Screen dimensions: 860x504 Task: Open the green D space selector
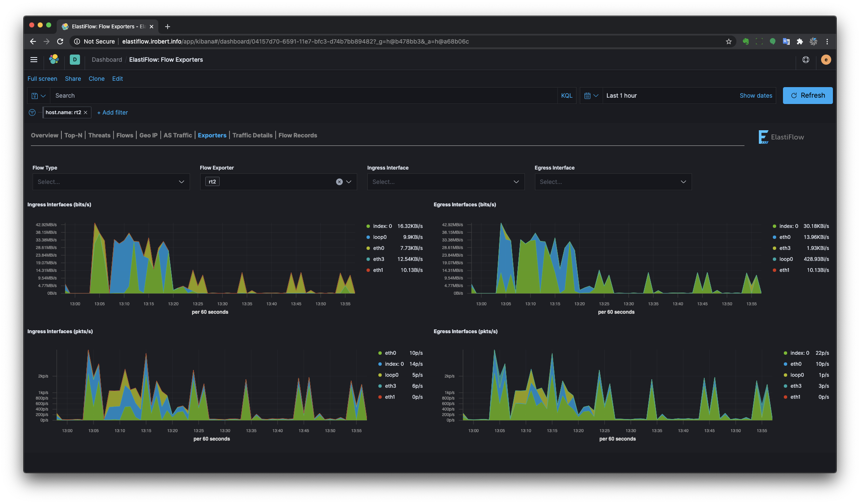75,60
